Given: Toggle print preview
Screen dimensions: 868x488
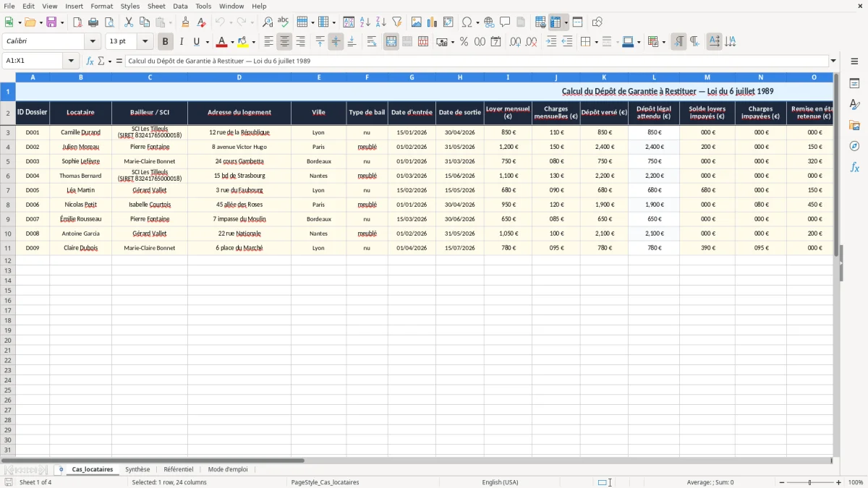Looking at the screenshot, I should [x=109, y=22].
